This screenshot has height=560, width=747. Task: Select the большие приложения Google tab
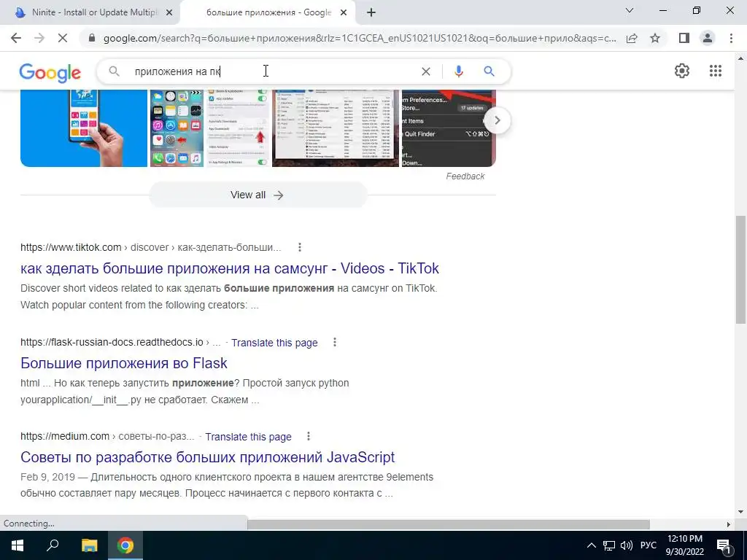coord(268,13)
